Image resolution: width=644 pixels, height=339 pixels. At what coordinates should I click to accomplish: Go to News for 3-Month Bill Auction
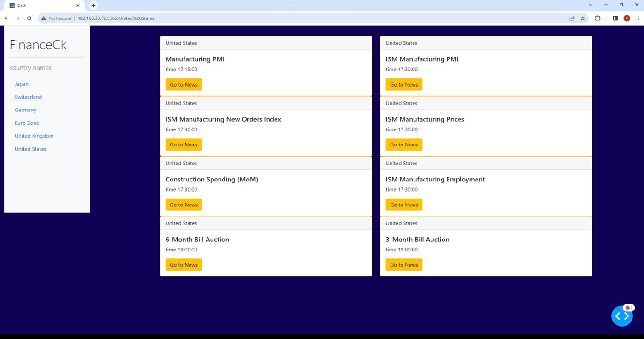tap(404, 265)
